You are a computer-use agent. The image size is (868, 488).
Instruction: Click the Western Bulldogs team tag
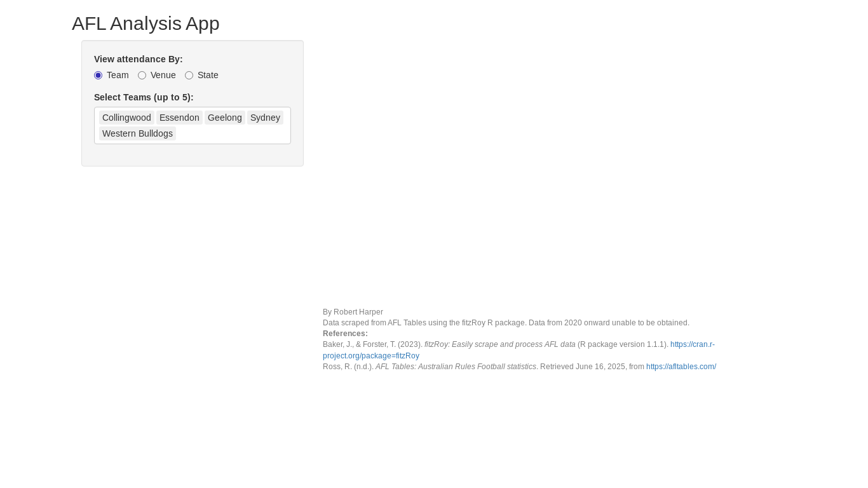point(137,133)
